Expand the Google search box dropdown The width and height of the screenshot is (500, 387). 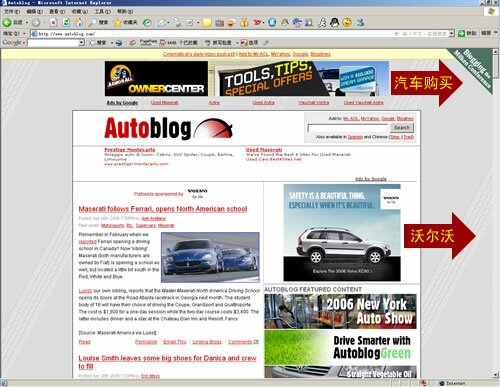pos(81,43)
